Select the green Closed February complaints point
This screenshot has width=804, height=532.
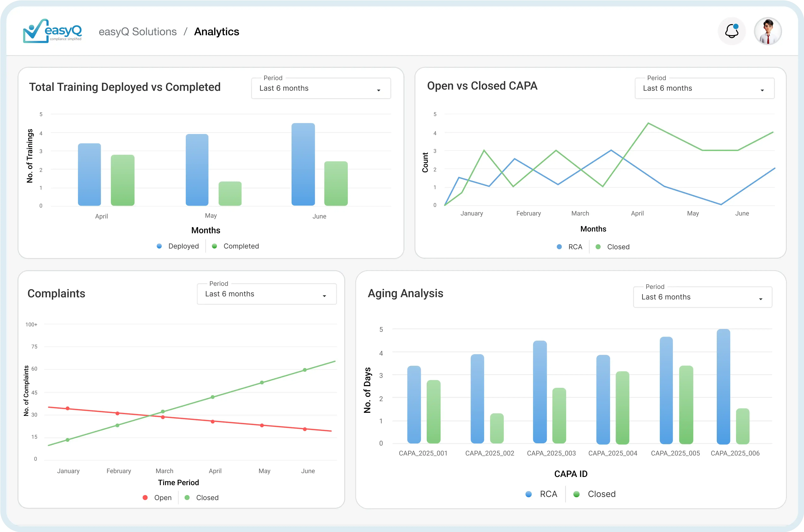pyautogui.click(x=117, y=426)
